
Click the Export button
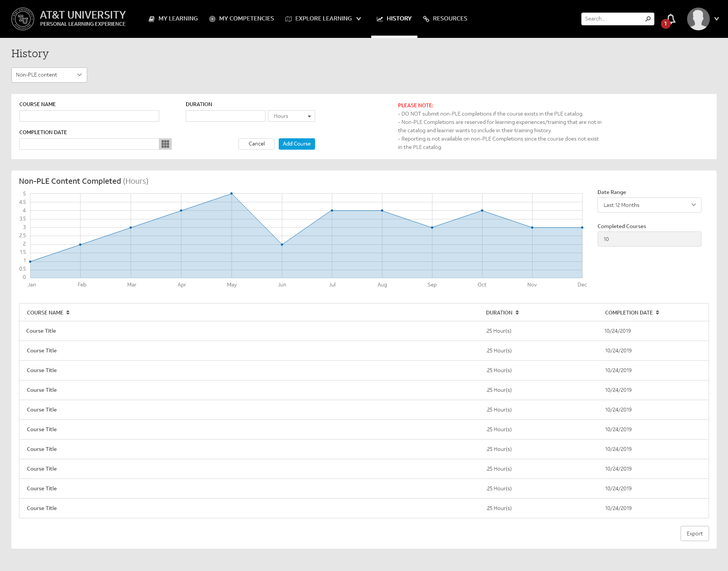point(695,533)
